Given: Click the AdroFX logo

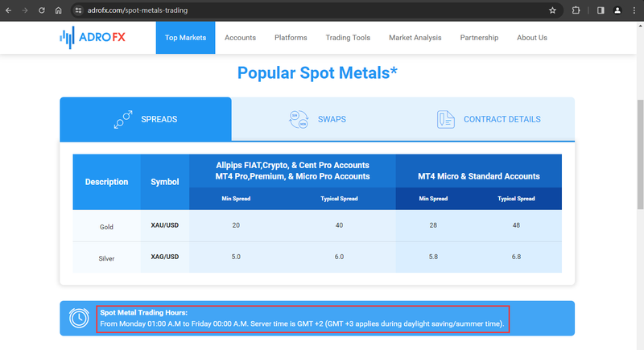Looking at the screenshot, I should pyautogui.click(x=93, y=37).
